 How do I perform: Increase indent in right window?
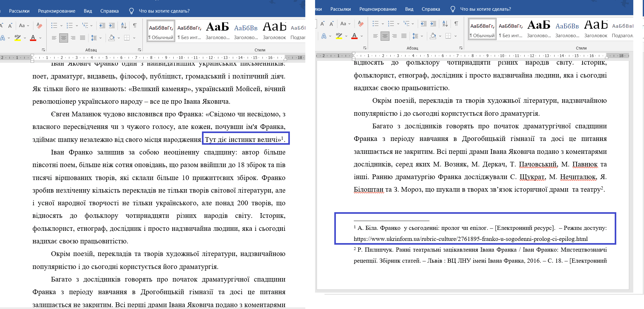pyautogui.click(x=433, y=24)
